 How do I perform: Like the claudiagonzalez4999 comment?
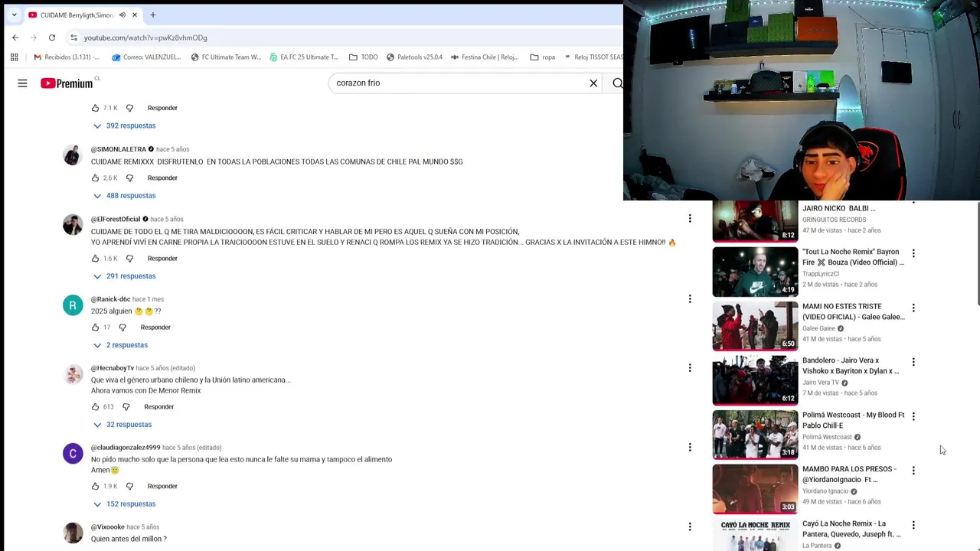coord(95,486)
